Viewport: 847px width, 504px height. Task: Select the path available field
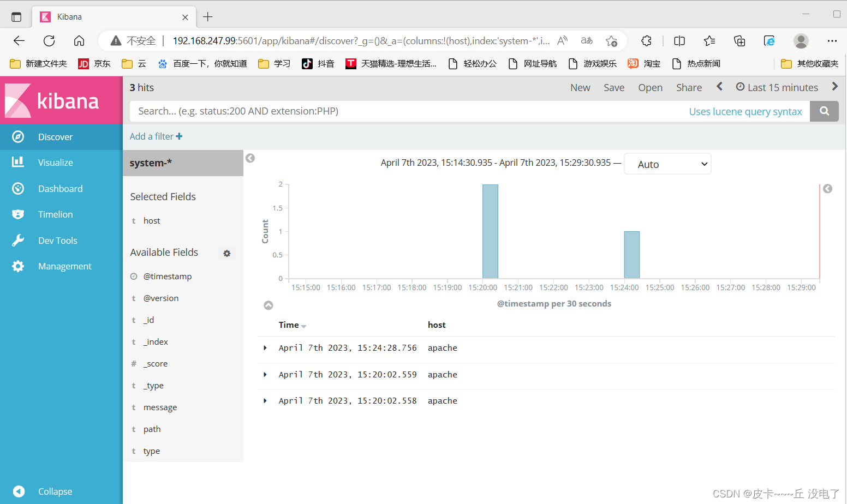(x=152, y=429)
